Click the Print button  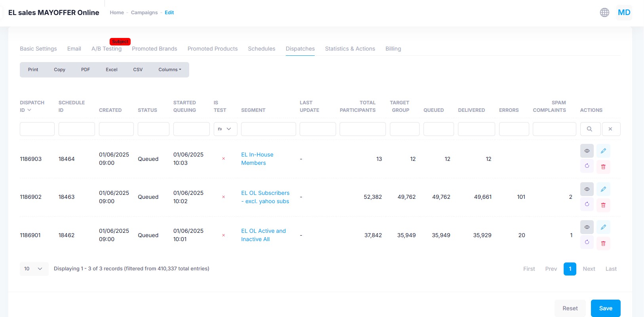point(33,70)
